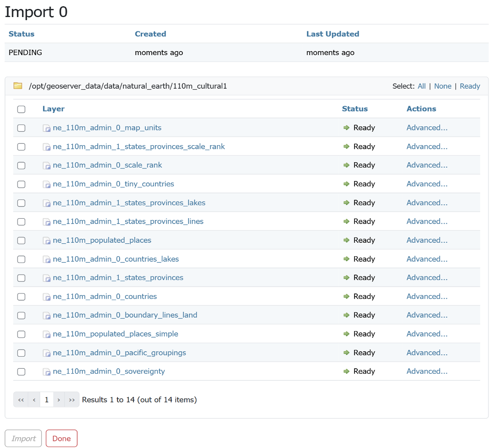Jump to last results page
Image resolution: width=493 pixels, height=448 pixels.
point(72,400)
